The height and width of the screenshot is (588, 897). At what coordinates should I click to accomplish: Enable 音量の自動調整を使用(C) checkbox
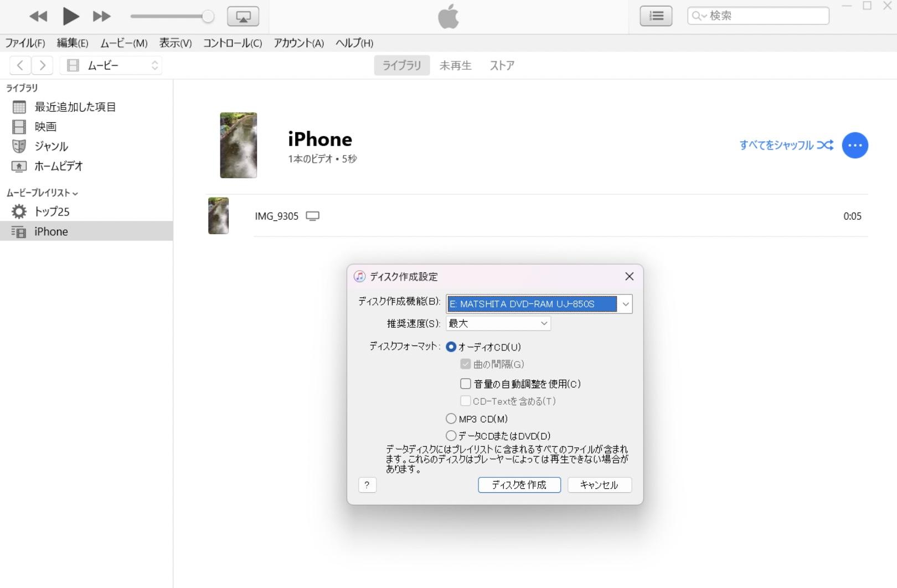click(x=466, y=384)
